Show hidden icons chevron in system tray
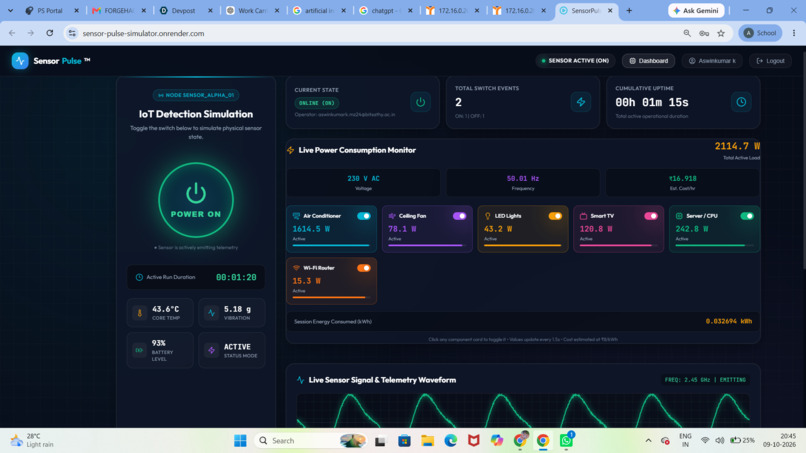This screenshot has width=806, height=453. pyautogui.click(x=648, y=441)
